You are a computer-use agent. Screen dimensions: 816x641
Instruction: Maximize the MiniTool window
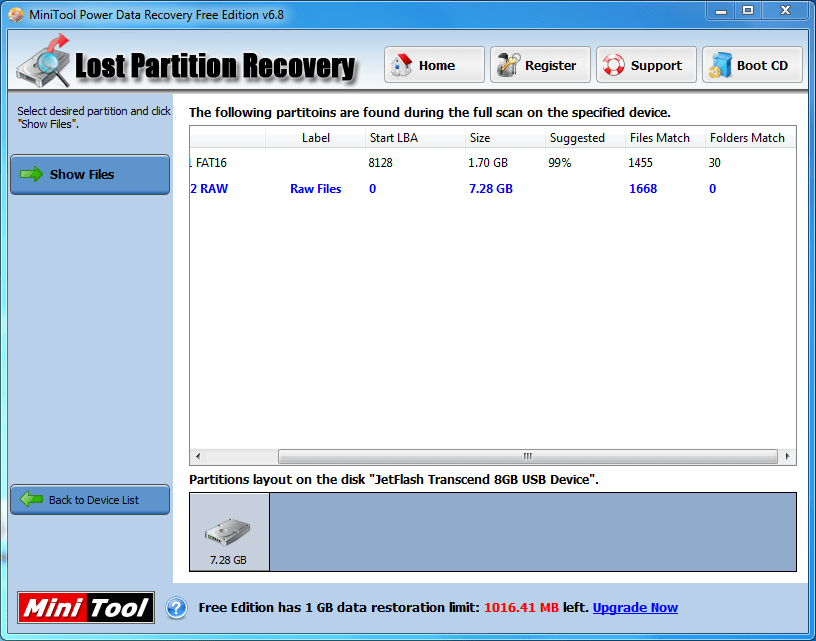(748, 11)
